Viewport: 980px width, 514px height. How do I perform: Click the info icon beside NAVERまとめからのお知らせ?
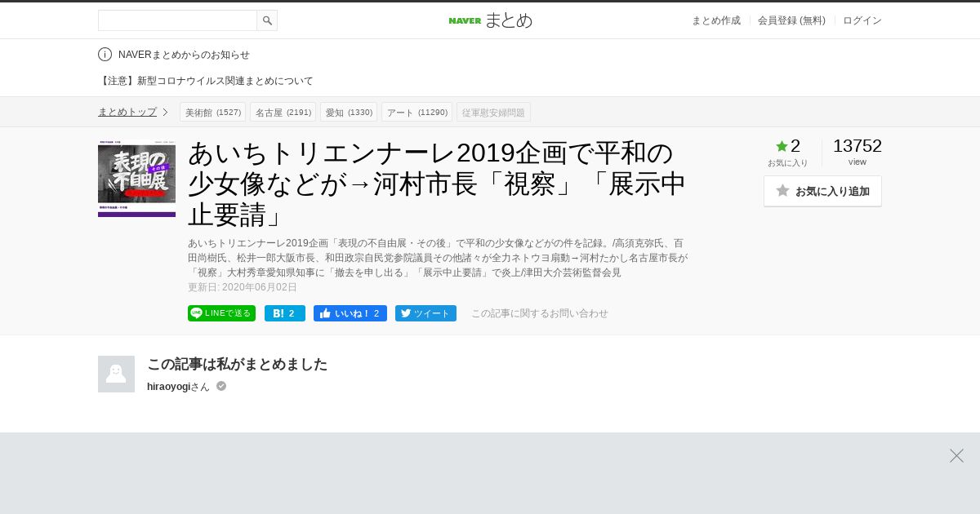click(x=105, y=55)
